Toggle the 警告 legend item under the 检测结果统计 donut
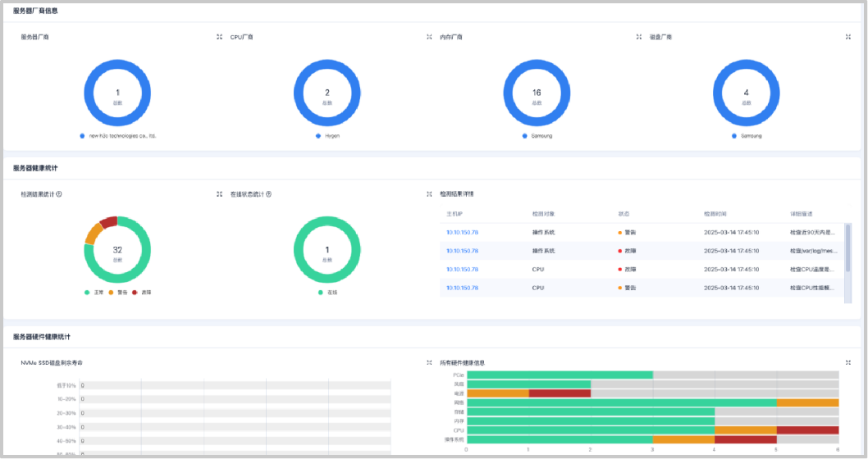The width and height of the screenshot is (868, 459). click(x=118, y=293)
